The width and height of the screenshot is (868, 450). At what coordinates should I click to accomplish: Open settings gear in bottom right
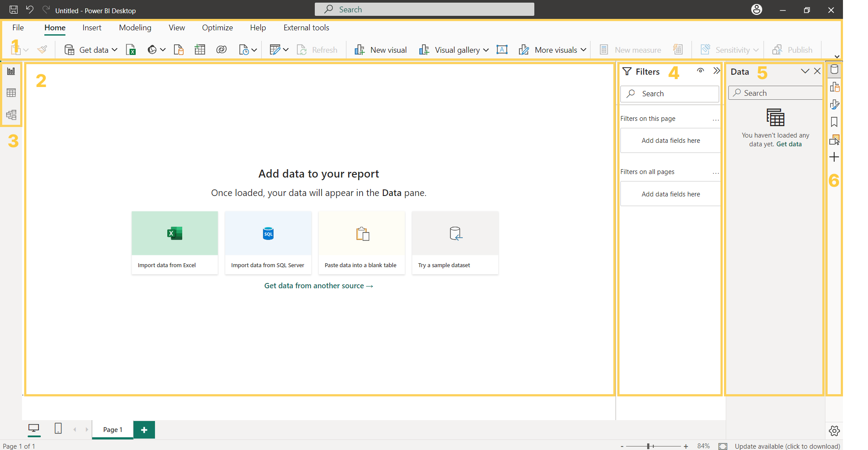tap(834, 431)
